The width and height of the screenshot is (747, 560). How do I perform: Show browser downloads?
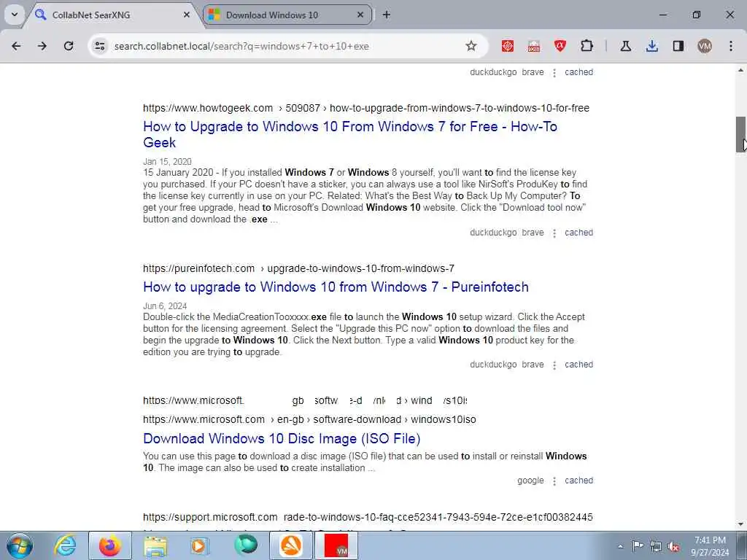[652, 46]
